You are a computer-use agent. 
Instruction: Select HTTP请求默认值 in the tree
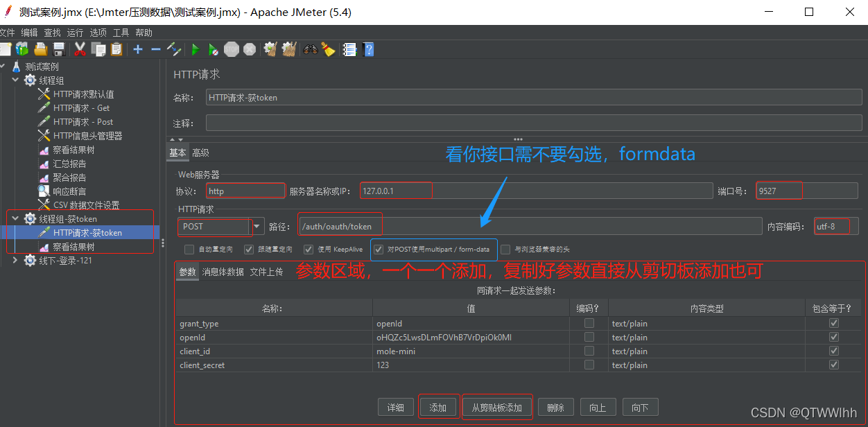point(83,94)
